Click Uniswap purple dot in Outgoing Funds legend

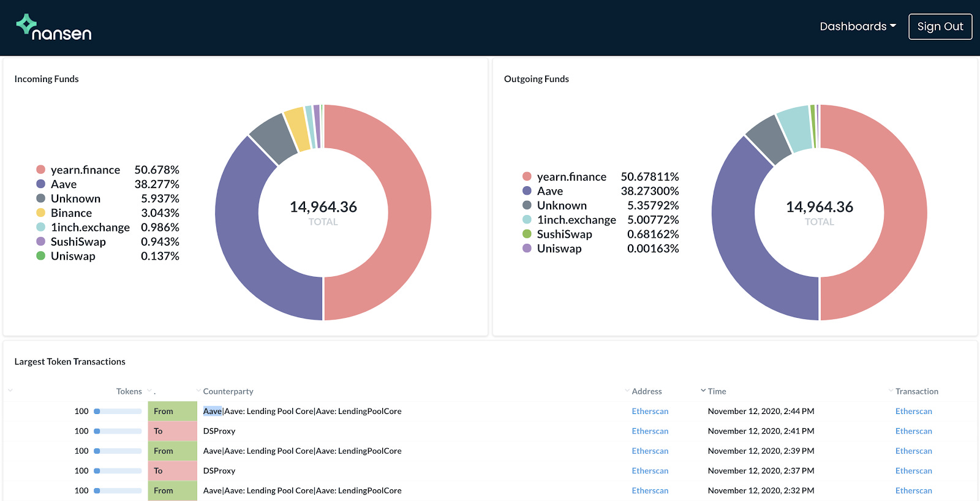point(527,248)
